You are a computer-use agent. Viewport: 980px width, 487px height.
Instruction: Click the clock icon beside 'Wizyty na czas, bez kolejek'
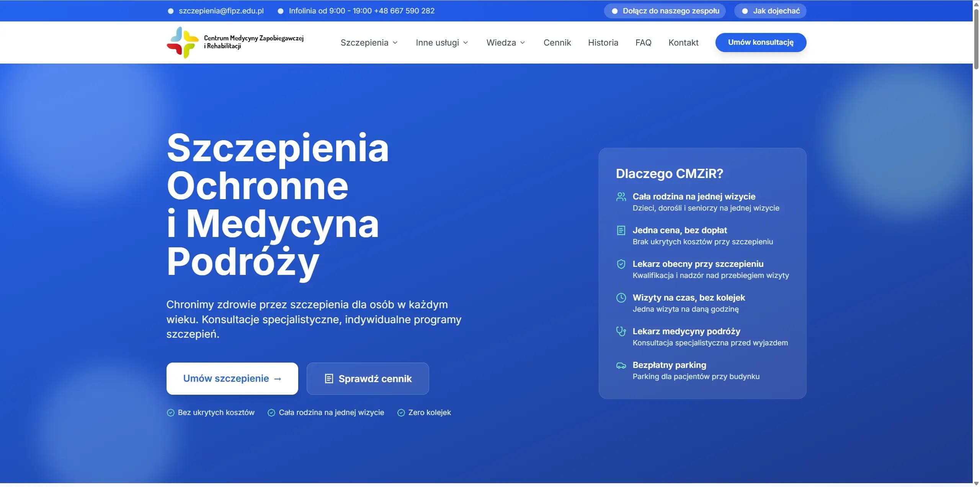[621, 298]
